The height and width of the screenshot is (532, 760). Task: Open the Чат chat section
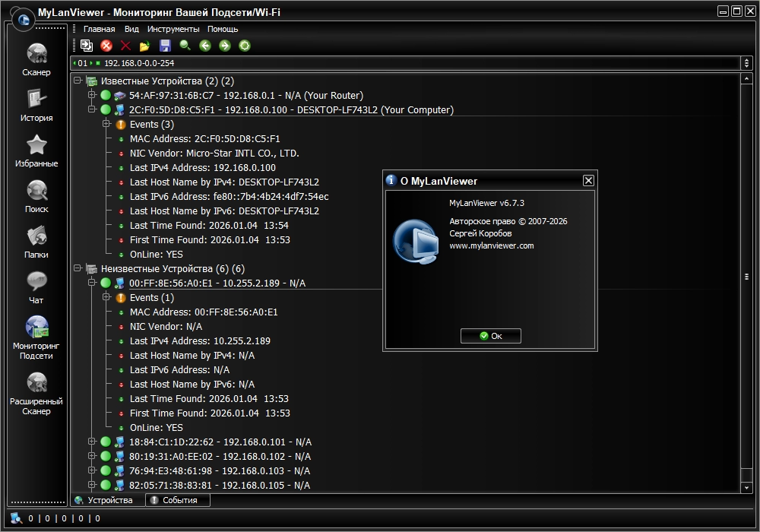pos(36,287)
